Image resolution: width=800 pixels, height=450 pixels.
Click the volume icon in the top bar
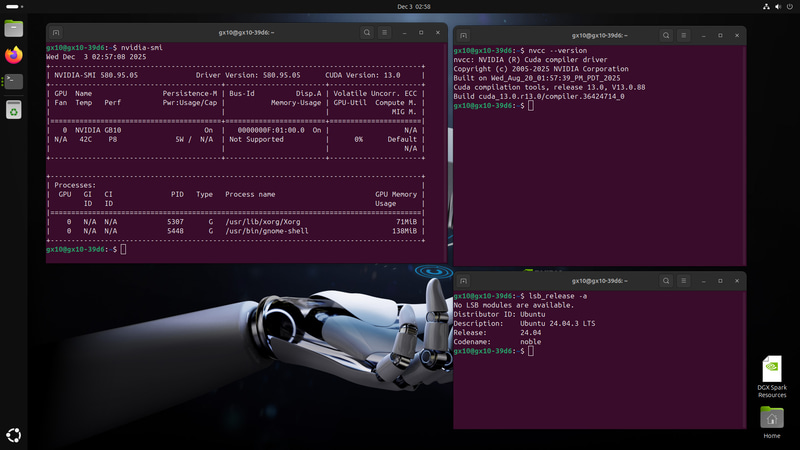pos(778,7)
